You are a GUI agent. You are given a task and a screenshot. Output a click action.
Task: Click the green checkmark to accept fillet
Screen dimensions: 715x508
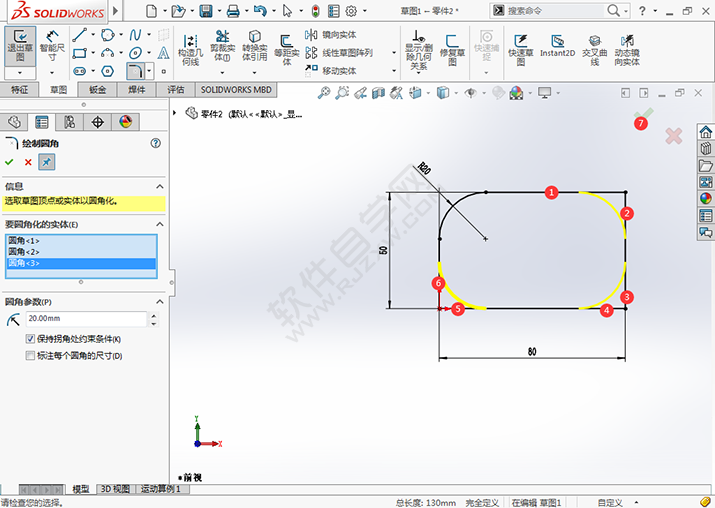[10, 162]
